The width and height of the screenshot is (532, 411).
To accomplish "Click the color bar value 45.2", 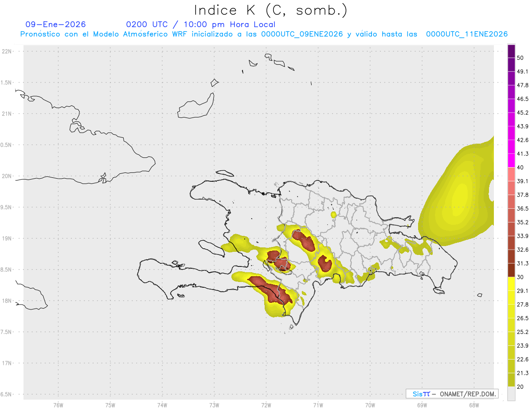I will 523,113.
